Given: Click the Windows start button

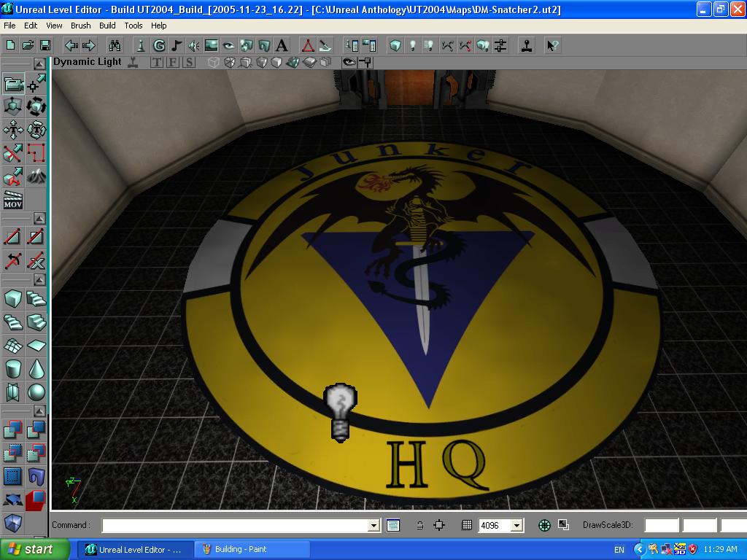Looking at the screenshot, I should pyautogui.click(x=34, y=549).
